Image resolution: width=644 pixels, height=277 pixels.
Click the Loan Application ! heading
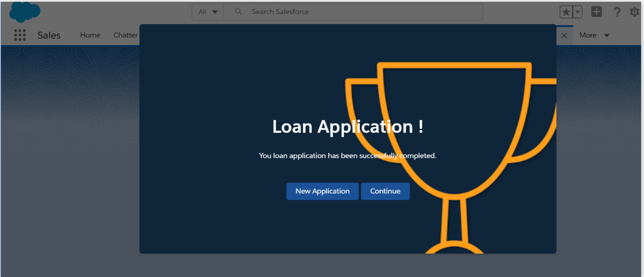coord(348,126)
